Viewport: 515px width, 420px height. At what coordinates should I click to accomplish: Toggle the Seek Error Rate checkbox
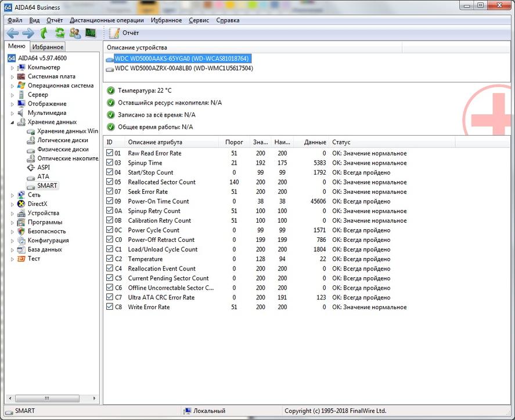tap(110, 191)
